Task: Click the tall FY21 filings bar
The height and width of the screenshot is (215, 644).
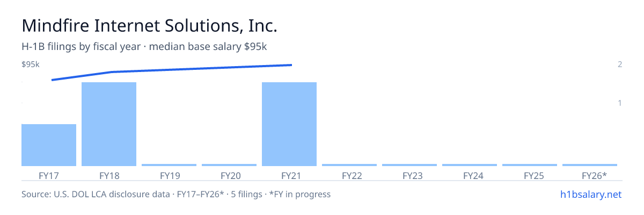Action: (289, 124)
